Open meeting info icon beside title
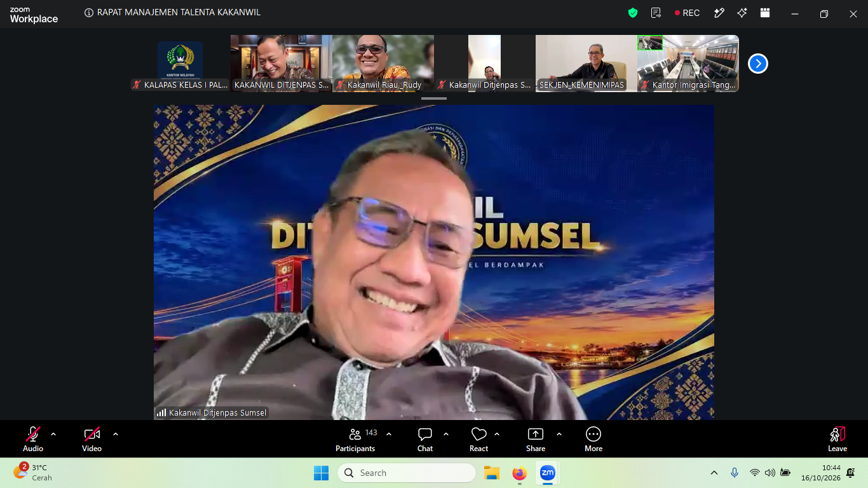The width and height of the screenshot is (868, 488). (x=89, y=13)
